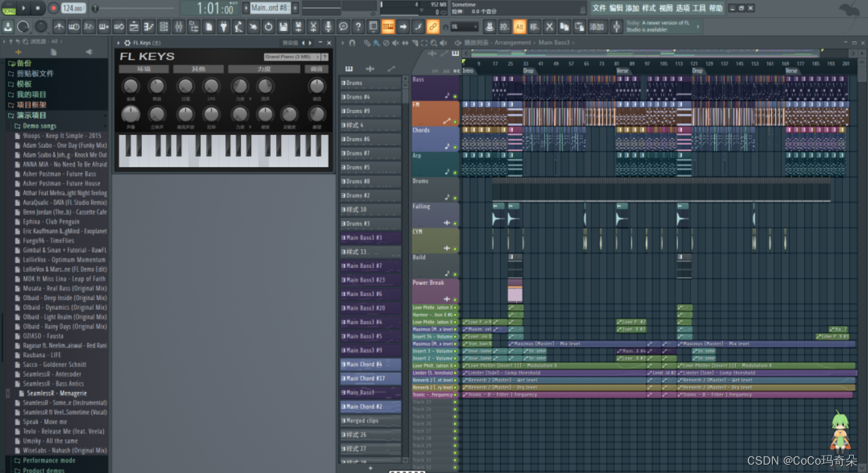The image size is (868, 473).
Task: Open the FL Keys gear settings icon
Action: point(127,43)
